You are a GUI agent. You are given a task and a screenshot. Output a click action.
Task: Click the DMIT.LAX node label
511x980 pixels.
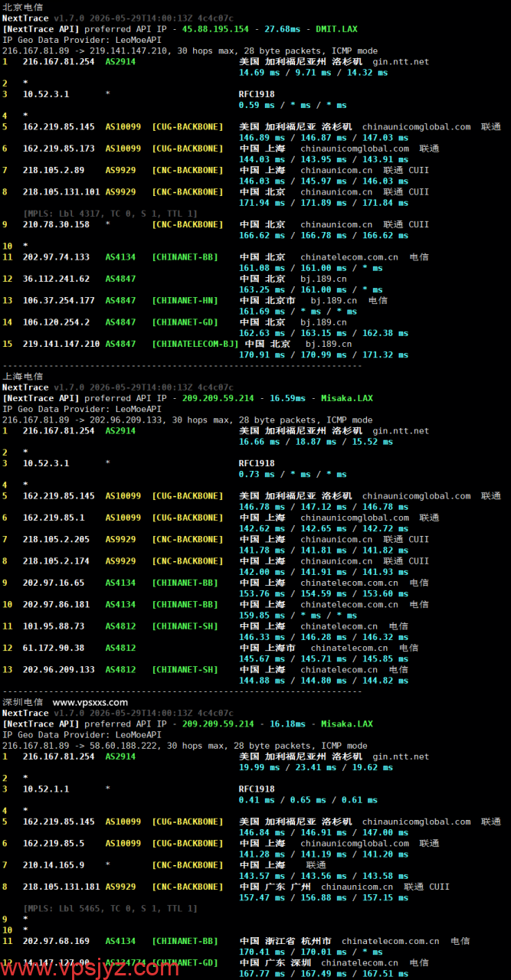pyautogui.click(x=336, y=29)
